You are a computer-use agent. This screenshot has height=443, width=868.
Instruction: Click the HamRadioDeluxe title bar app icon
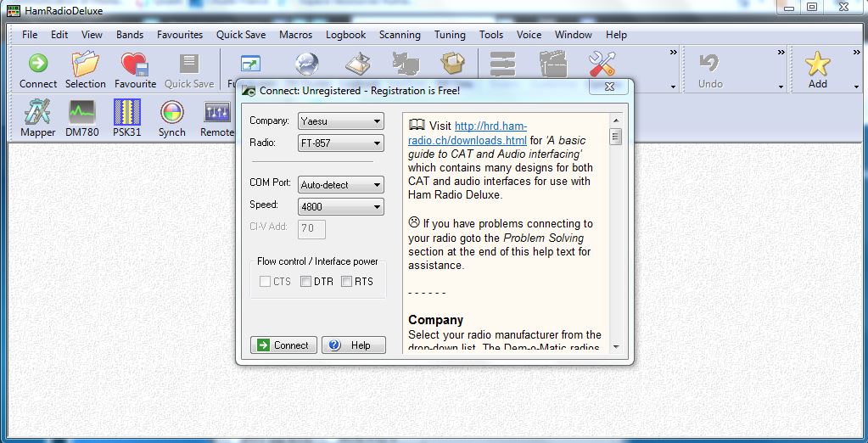pyautogui.click(x=14, y=10)
